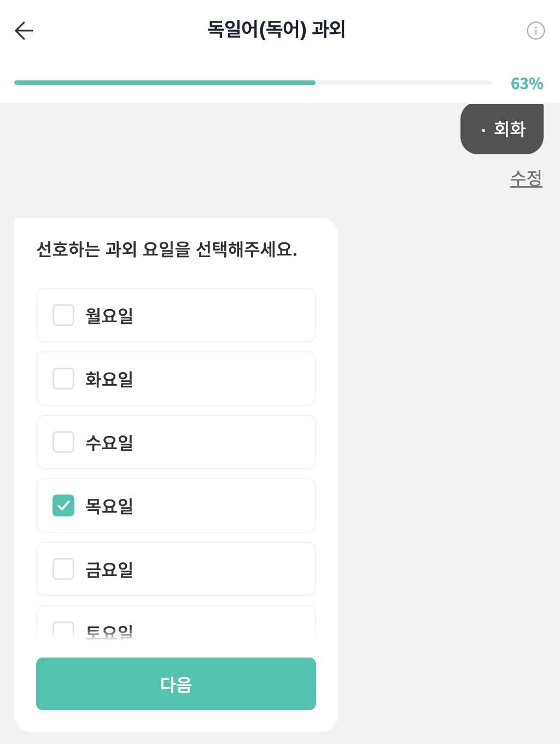
Task: Select the 월요일 option row label
Action: pyautogui.click(x=109, y=316)
